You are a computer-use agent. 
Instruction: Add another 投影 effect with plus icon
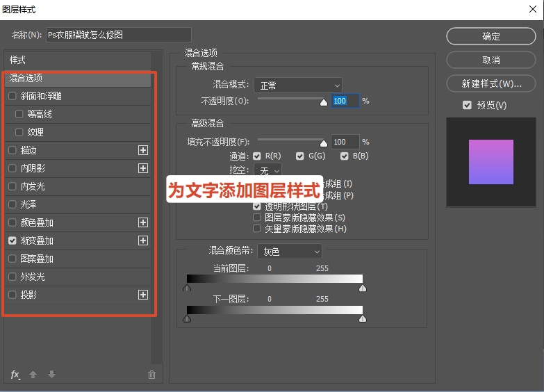[x=143, y=295]
